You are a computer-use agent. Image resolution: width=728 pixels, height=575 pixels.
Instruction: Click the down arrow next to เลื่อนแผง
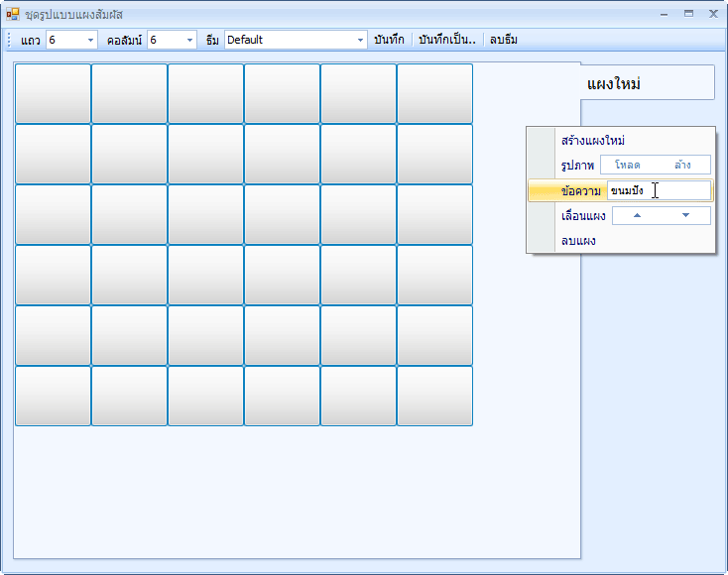685,215
